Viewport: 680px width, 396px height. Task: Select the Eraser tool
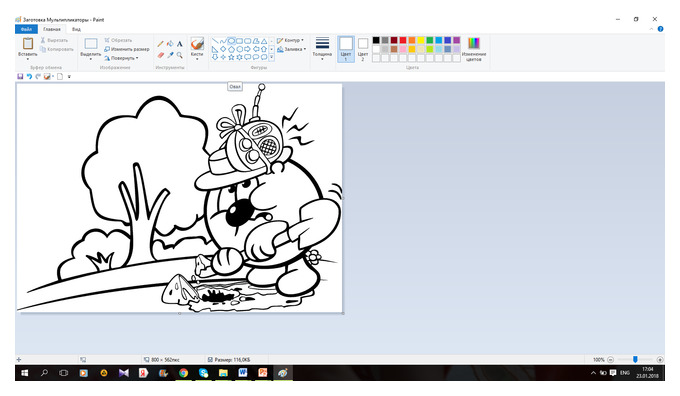click(x=160, y=55)
